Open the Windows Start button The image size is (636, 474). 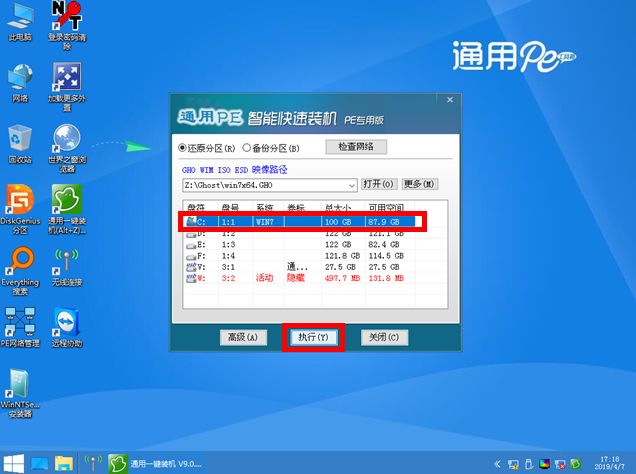[x=14, y=463]
